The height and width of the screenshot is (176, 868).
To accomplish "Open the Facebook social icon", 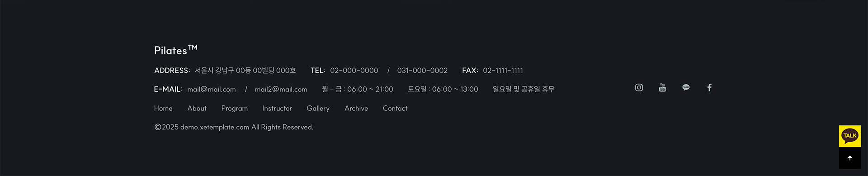I will [709, 87].
